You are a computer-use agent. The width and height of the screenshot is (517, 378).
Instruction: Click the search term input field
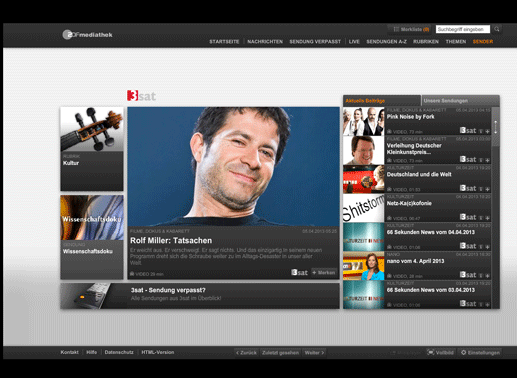[x=463, y=29]
